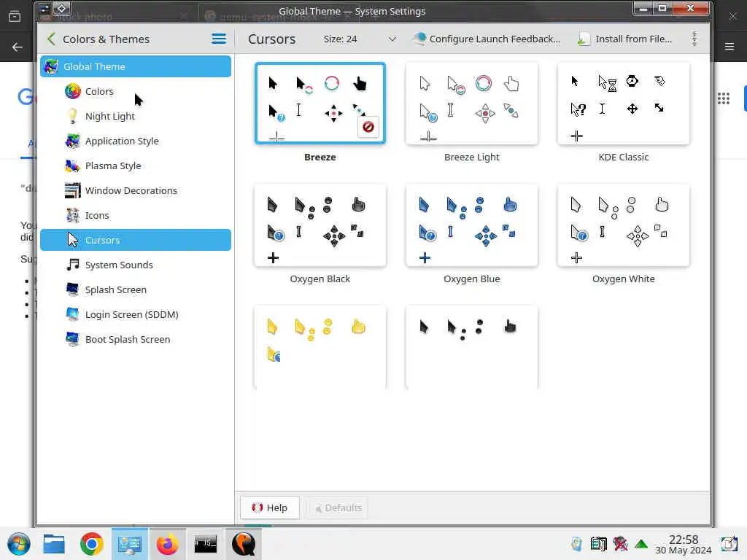Viewport: 747px width, 560px height.
Task: Expand the system tray arrow
Action: pos(641,544)
